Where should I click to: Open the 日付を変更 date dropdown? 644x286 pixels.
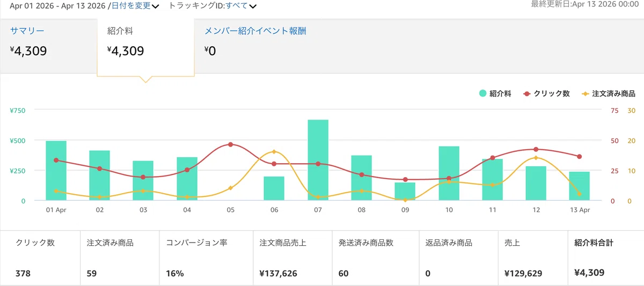[131, 6]
